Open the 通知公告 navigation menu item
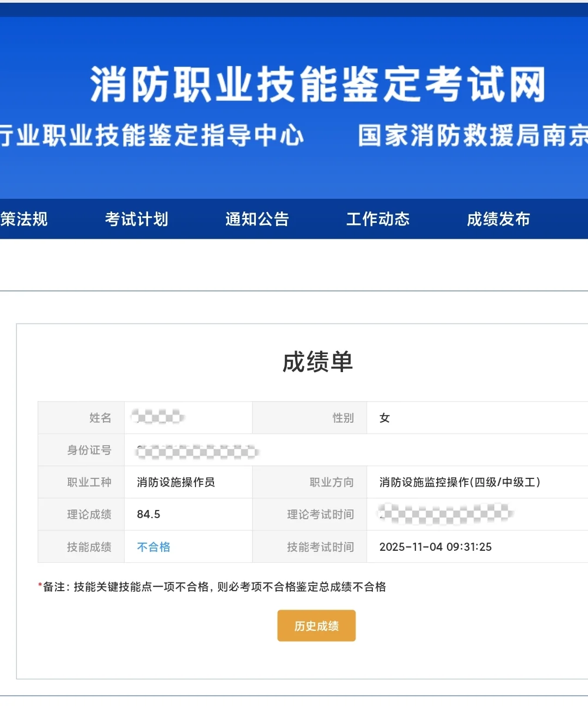 point(258,219)
